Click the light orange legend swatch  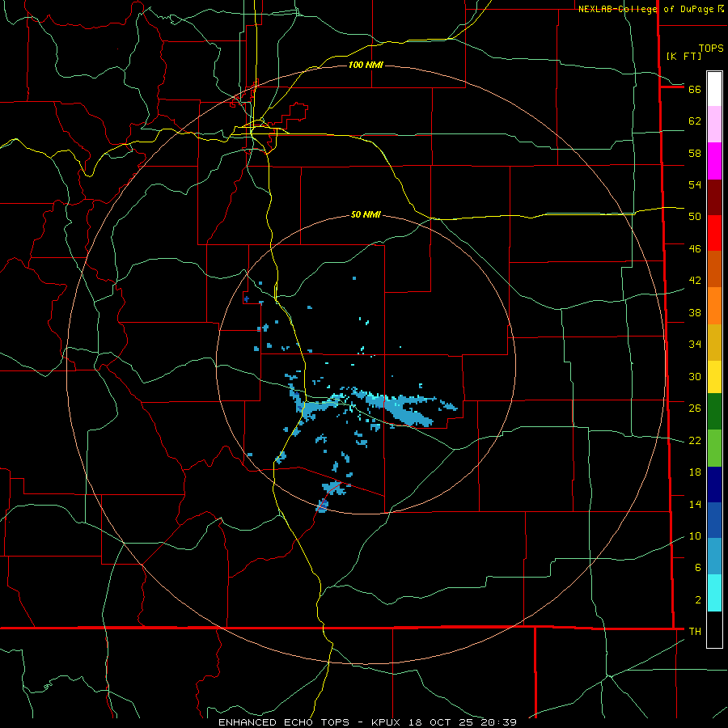tap(714, 306)
